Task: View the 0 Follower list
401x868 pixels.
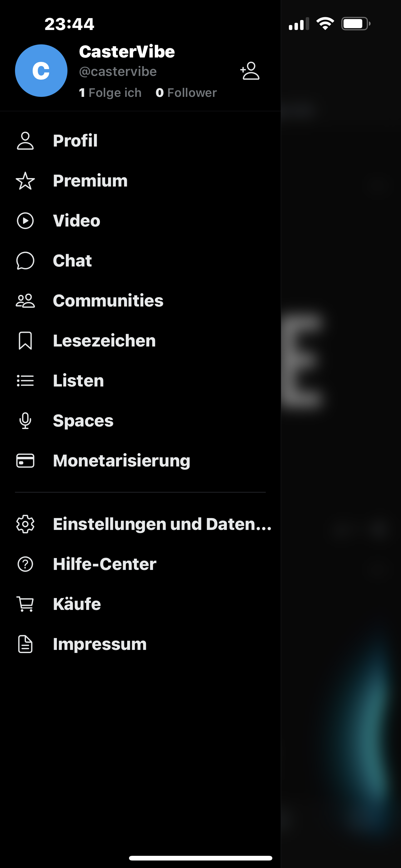Action: (x=186, y=93)
